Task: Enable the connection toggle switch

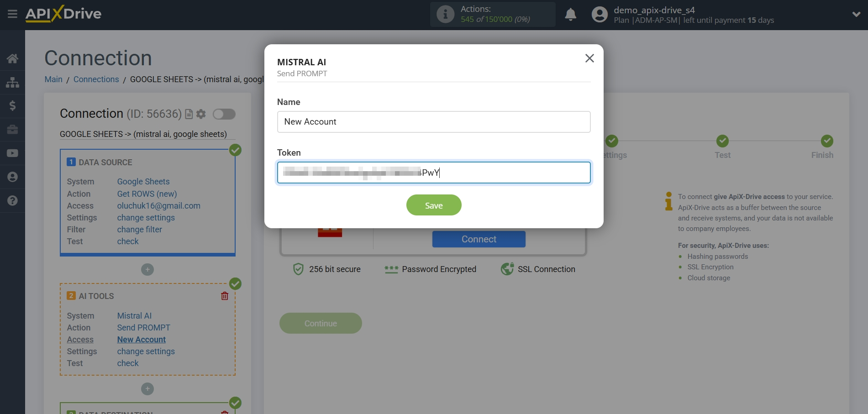Action: tap(224, 114)
